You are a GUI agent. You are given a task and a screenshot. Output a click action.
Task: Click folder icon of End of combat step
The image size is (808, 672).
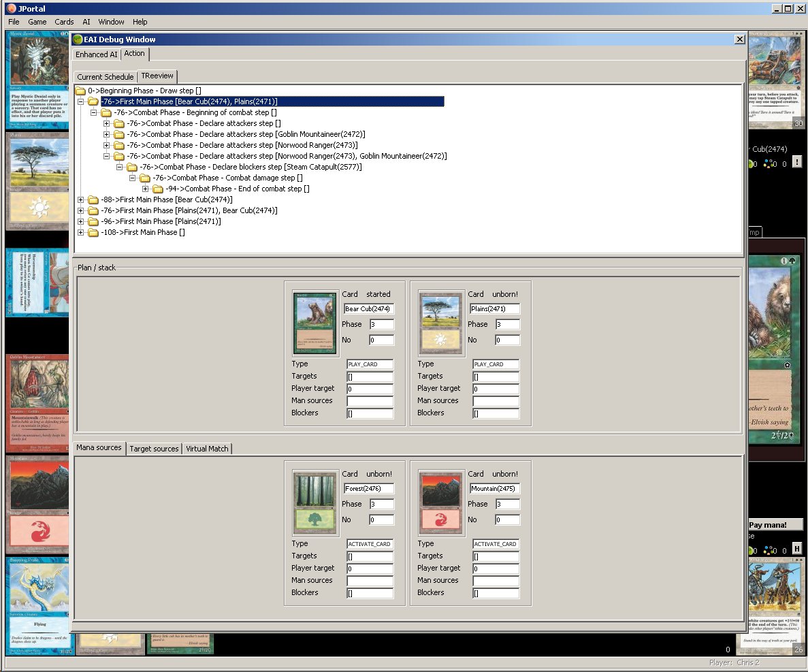[158, 189]
